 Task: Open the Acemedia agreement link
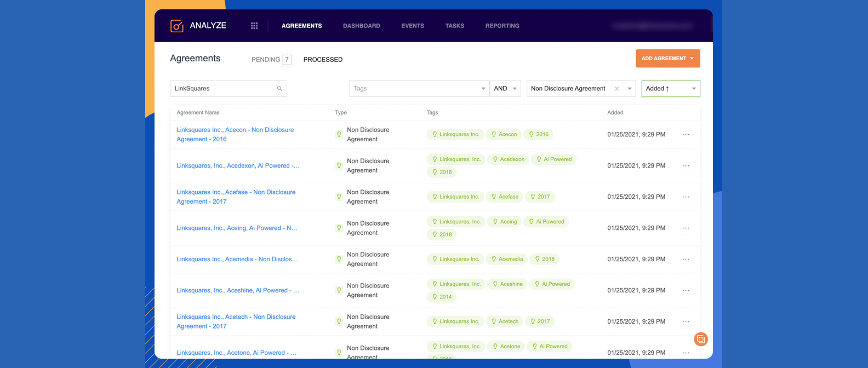tap(237, 260)
